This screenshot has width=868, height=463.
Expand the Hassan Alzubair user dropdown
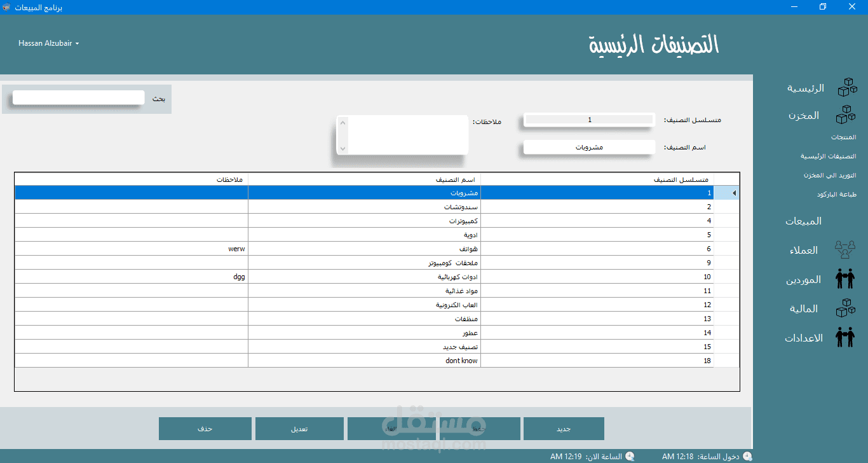click(x=49, y=43)
